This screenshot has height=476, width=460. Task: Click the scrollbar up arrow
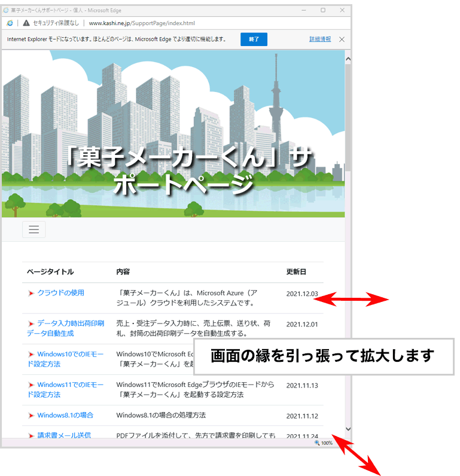click(x=348, y=59)
